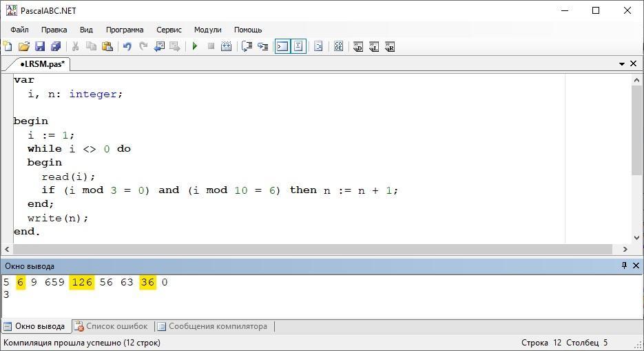Click on 'write(n);' code line
The image size is (644, 351).
click(57, 218)
